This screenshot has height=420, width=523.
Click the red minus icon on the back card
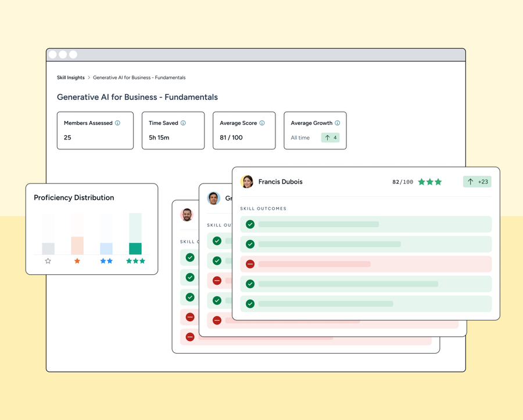189,317
